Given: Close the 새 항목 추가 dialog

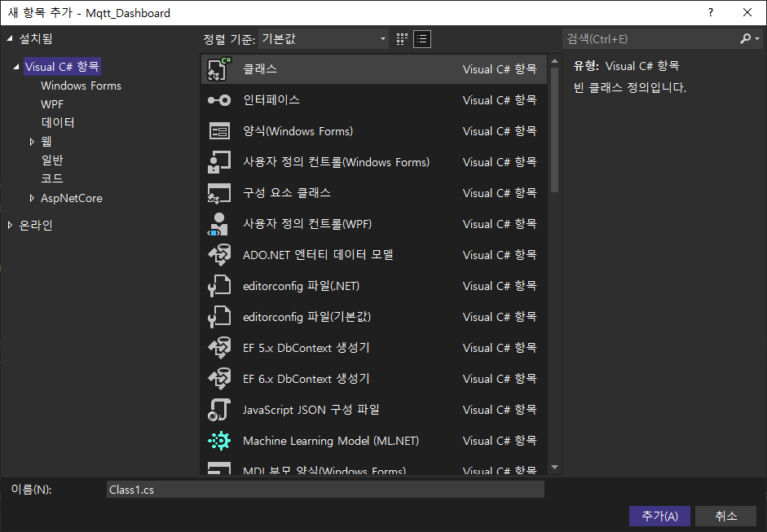Looking at the screenshot, I should click(747, 13).
